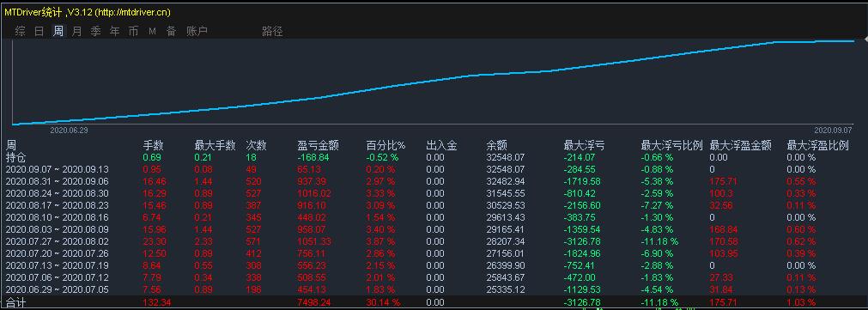Select the 日 daily statistics tab
The width and height of the screenshot is (868, 310).
[39, 31]
